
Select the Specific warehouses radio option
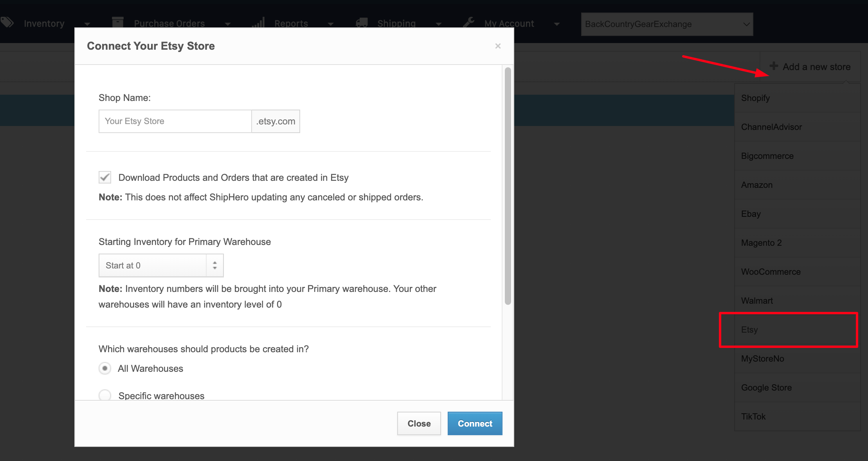click(105, 395)
